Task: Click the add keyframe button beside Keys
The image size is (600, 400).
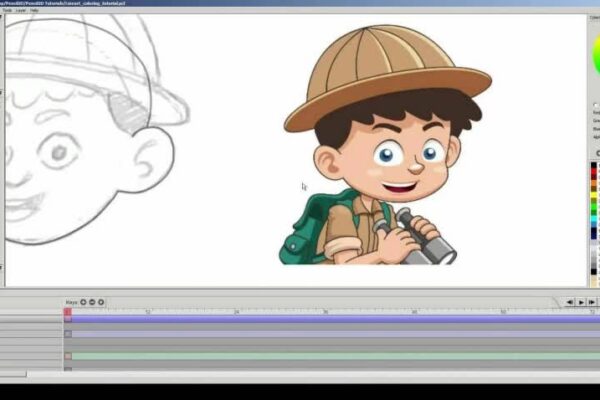Action: [83, 301]
